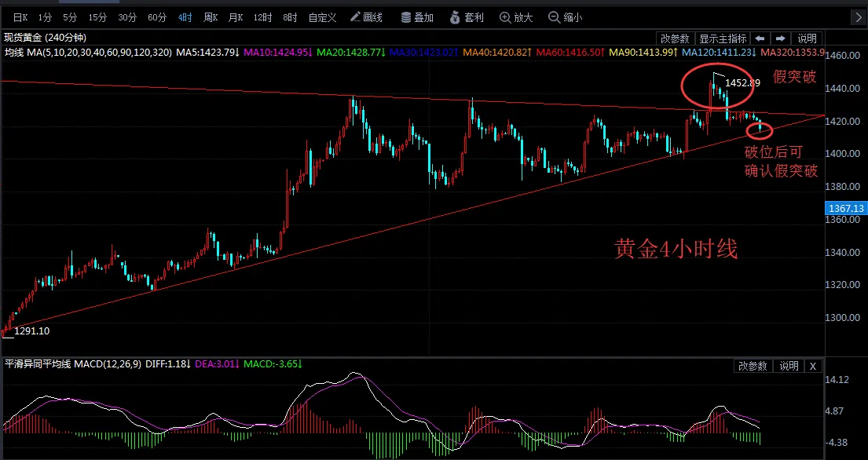
Task: Click the 平滑异同平均线 MACD(12,26,9) label
Action: point(73,364)
